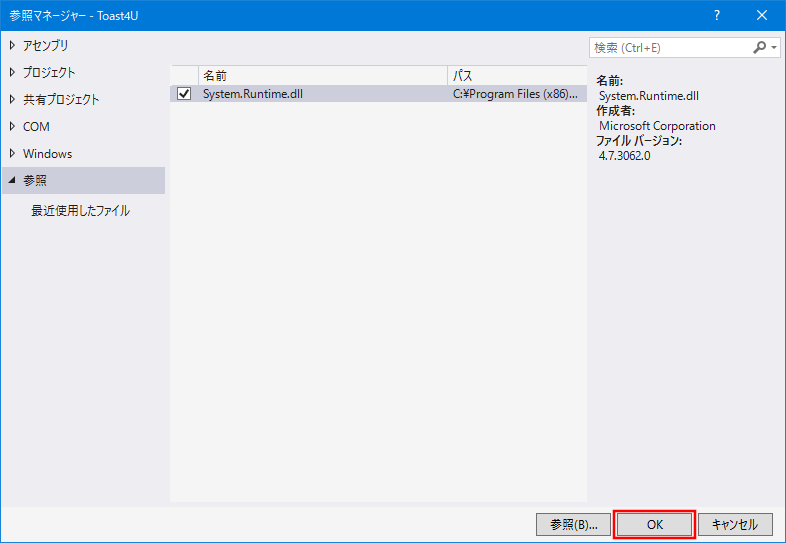Confirm with the OK button
The width and height of the screenshot is (786, 543).
[654, 524]
